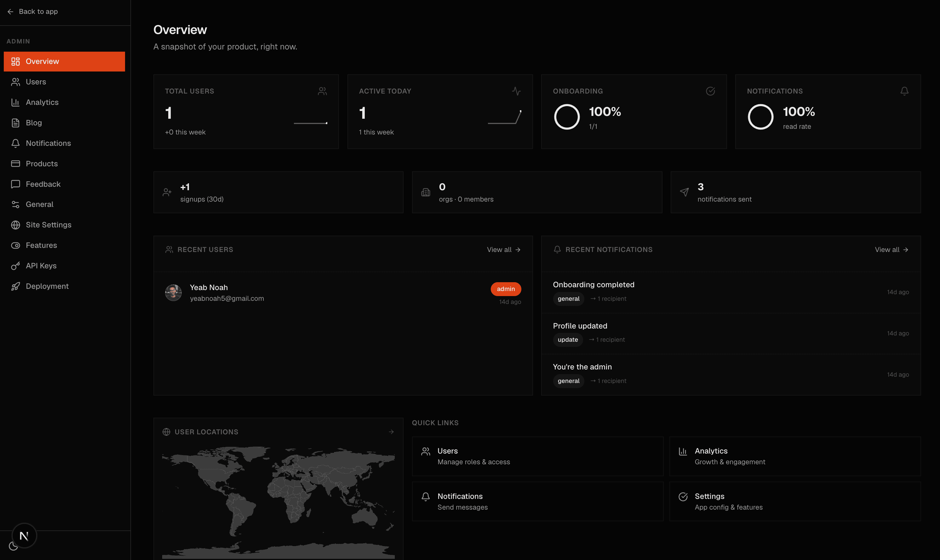The image size is (940, 560).
Task: Select Overview in the admin sidebar
Action: click(64, 61)
